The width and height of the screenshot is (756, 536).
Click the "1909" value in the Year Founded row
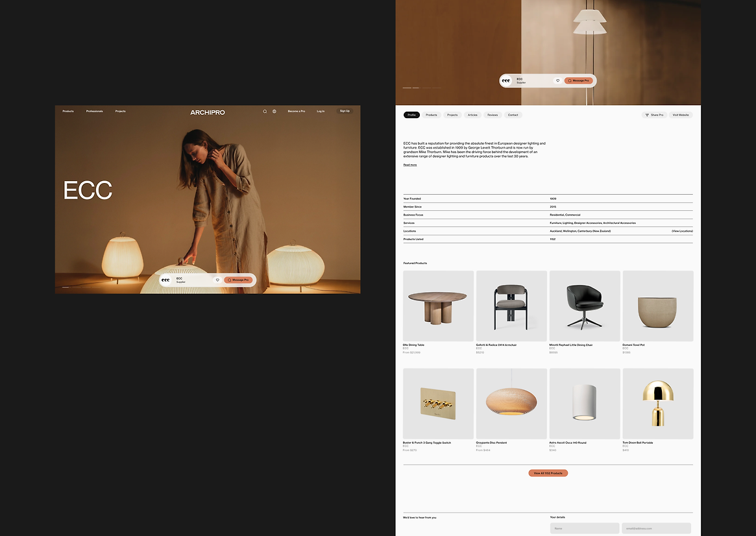[553, 199]
